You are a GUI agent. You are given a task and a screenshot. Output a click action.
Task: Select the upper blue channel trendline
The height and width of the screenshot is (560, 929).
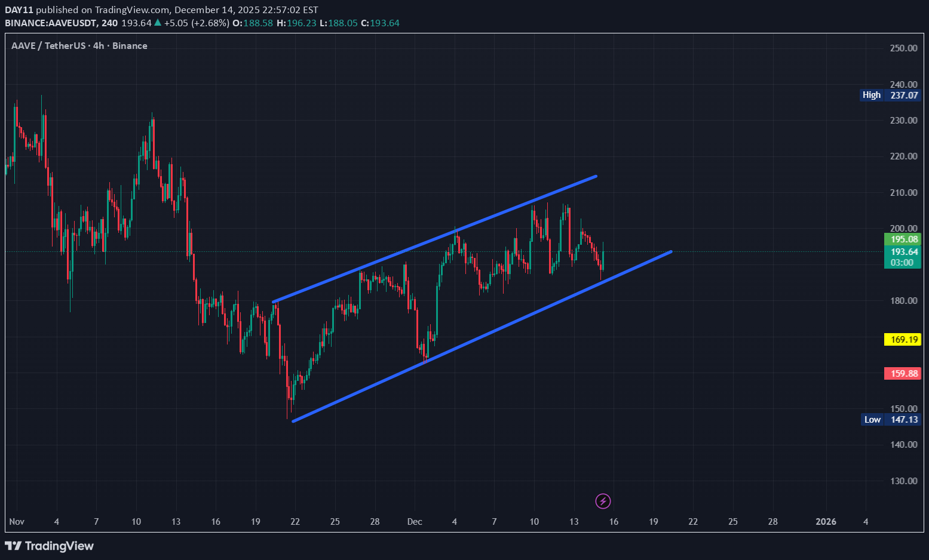point(434,239)
